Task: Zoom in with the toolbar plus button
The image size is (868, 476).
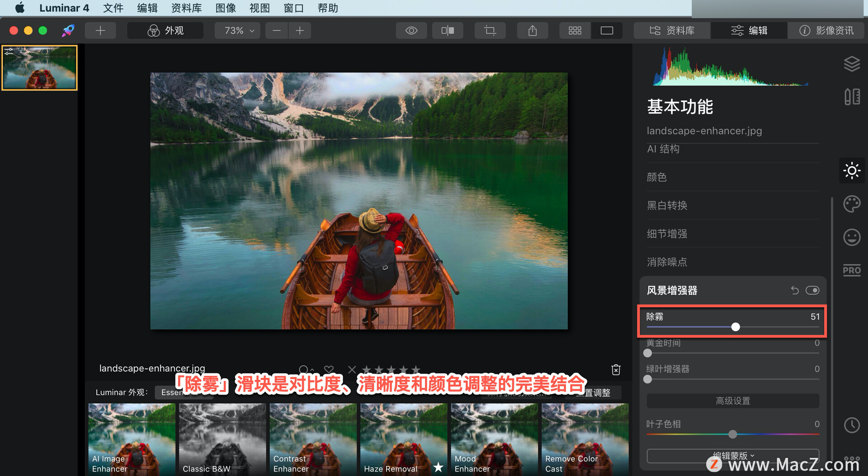Action: pyautogui.click(x=299, y=30)
